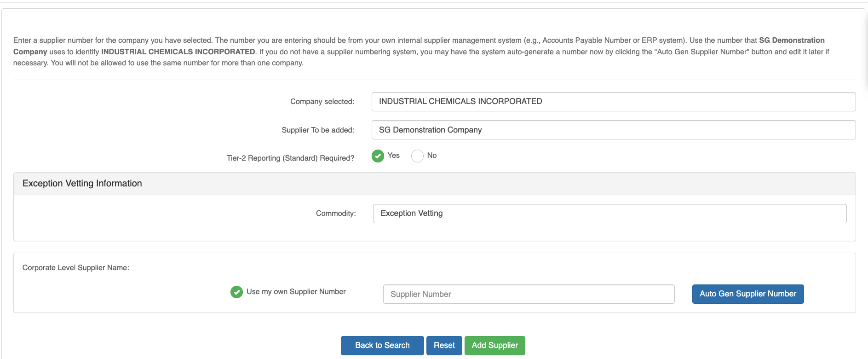Focus the Supplier To be added field
The width and height of the screenshot is (868, 359).
[613, 130]
